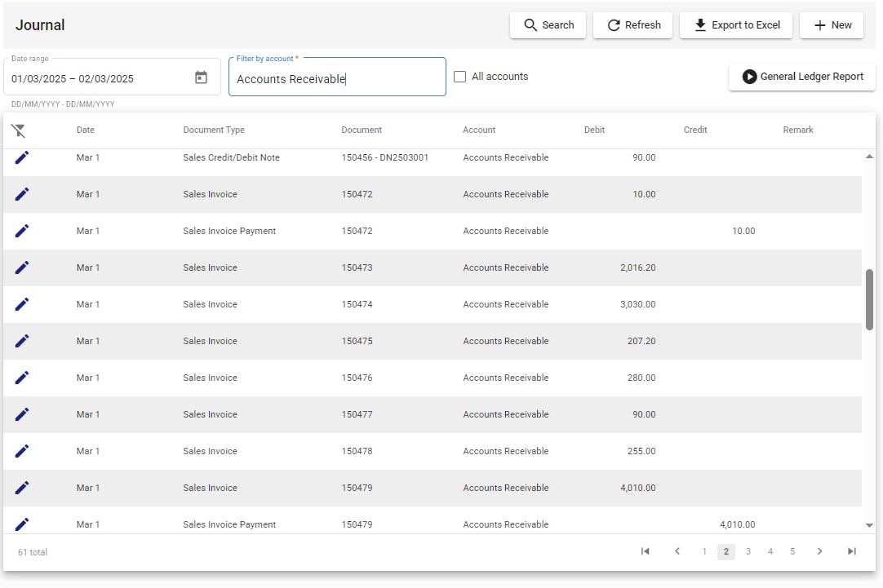Edit the Sales Credit/Debit Note DN2503001 entry
Screen dimensions: 883x588
click(x=21, y=157)
